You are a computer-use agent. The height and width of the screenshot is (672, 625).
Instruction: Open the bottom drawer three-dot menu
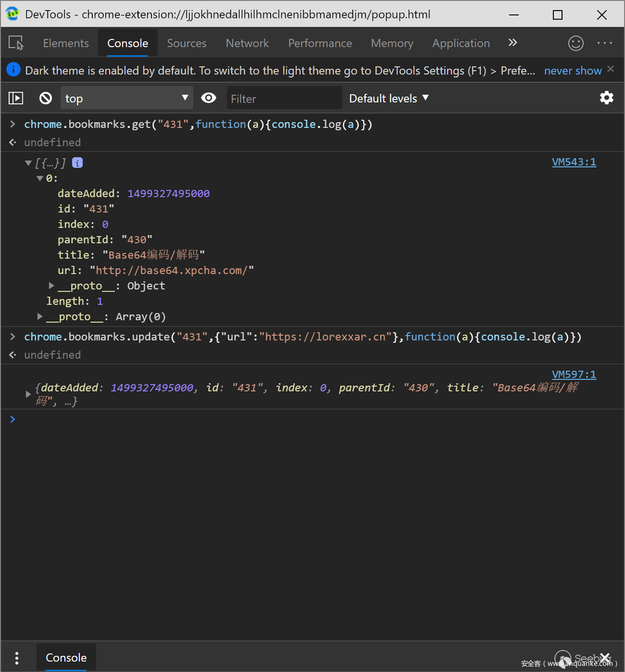click(x=17, y=658)
